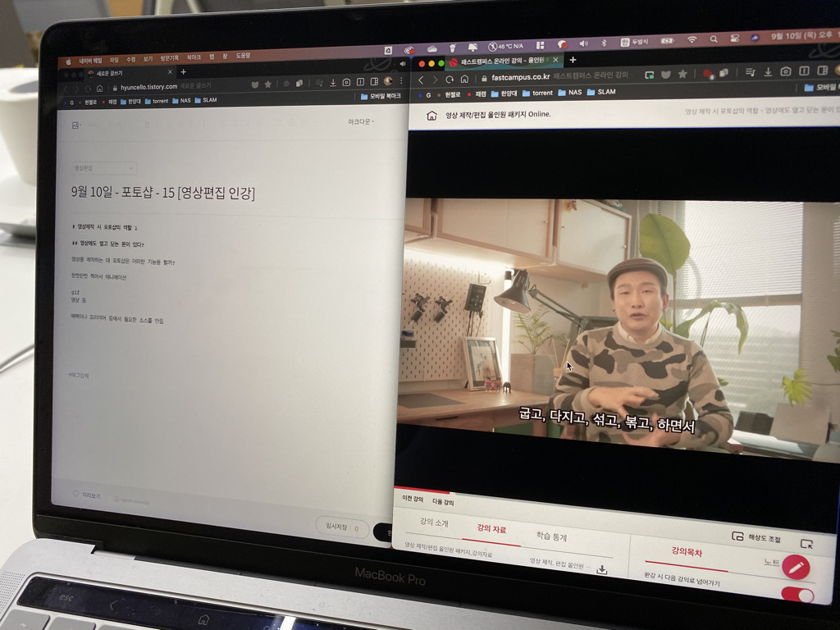Click the 임시저장 draft save button

pos(342,527)
